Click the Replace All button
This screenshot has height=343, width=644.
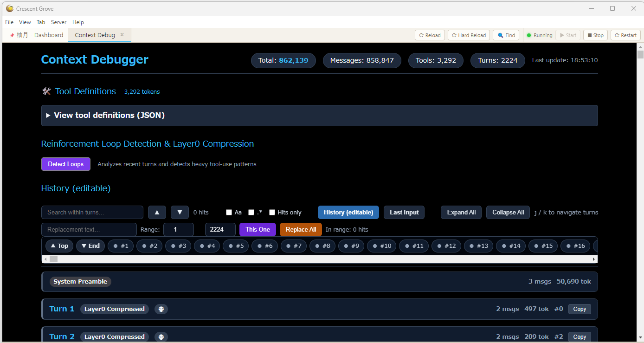301,229
